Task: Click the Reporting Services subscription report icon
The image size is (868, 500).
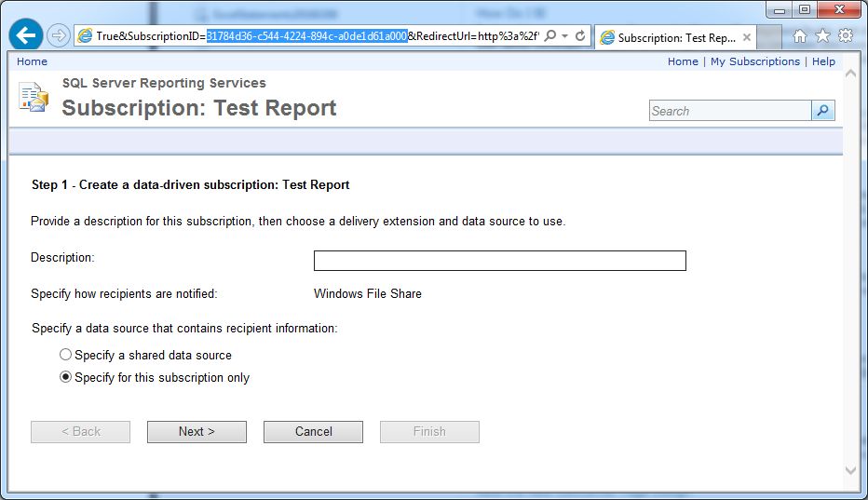Action: coord(34,97)
